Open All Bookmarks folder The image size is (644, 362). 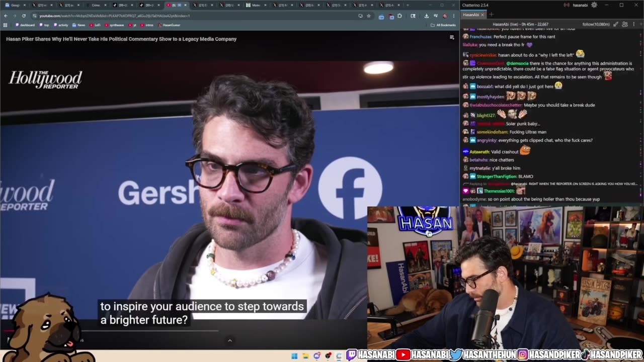pyautogui.click(x=443, y=25)
